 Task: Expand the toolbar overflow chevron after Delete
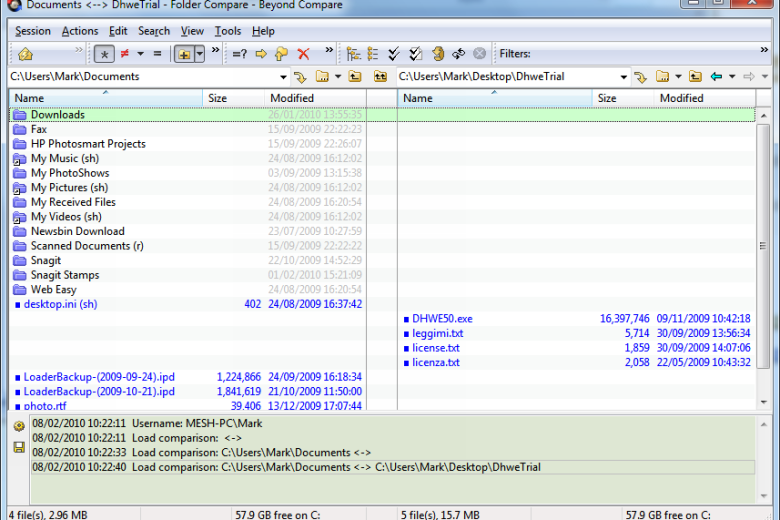tap(329, 50)
